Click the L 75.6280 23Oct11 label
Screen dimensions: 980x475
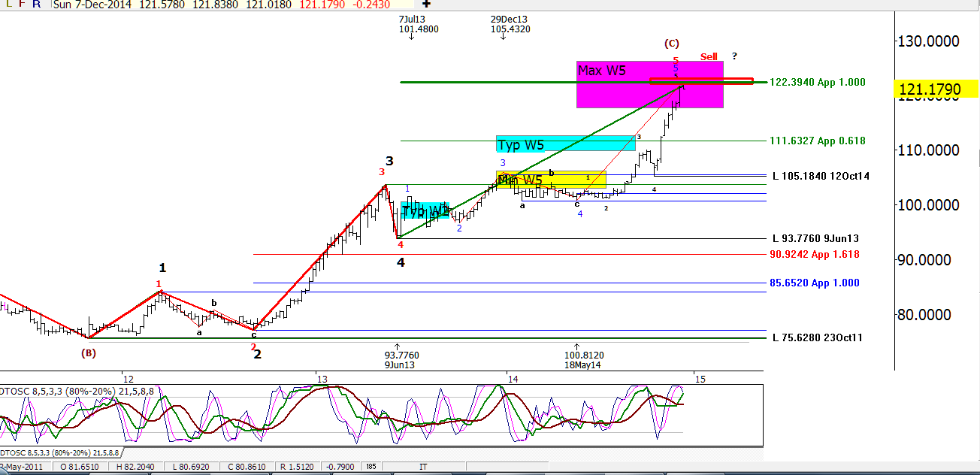[x=818, y=337]
